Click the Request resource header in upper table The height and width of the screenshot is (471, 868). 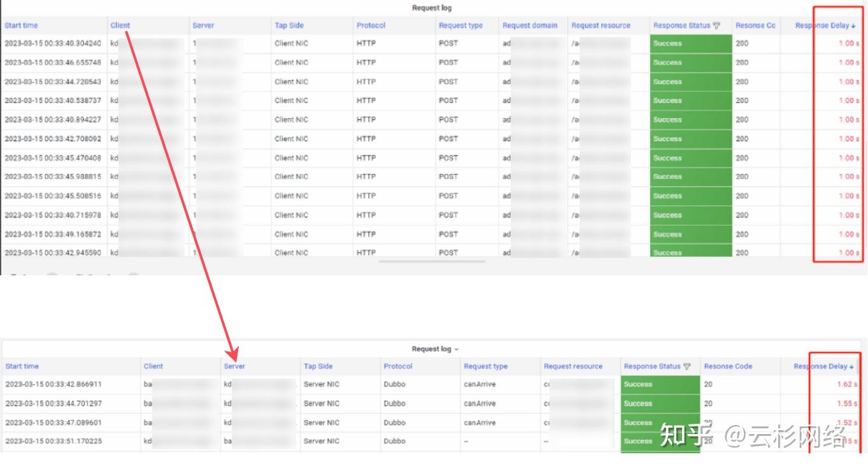601,25
